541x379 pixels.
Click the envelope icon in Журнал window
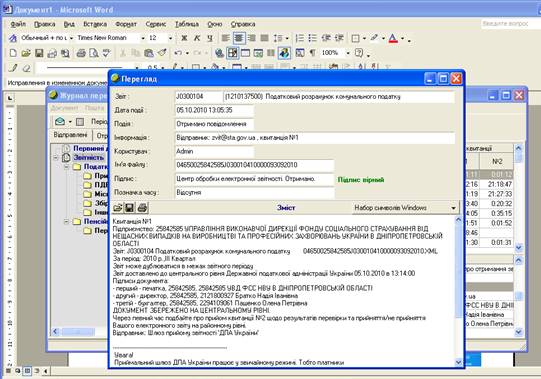[60, 122]
